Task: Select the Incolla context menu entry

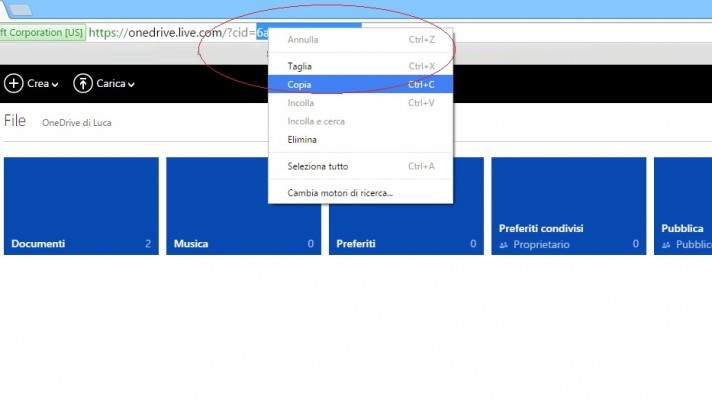Action: 361,103
